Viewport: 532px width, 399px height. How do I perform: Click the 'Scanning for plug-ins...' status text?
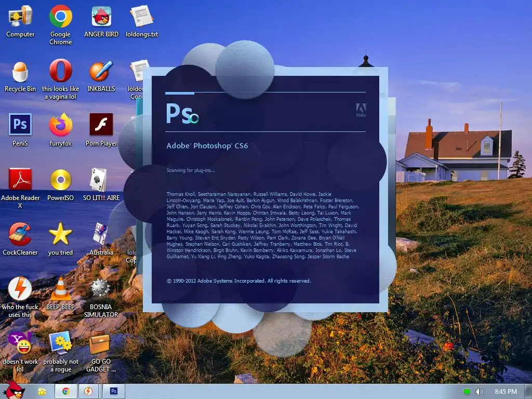(x=190, y=170)
